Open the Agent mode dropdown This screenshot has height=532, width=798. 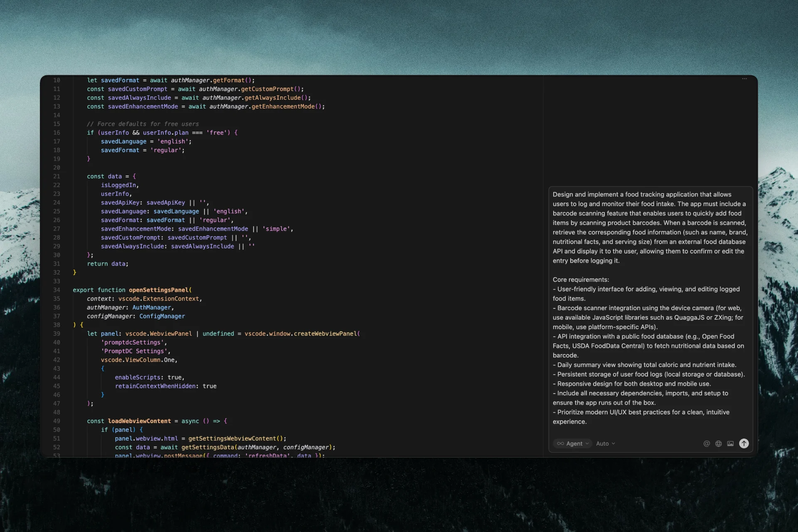pyautogui.click(x=574, y=443)
